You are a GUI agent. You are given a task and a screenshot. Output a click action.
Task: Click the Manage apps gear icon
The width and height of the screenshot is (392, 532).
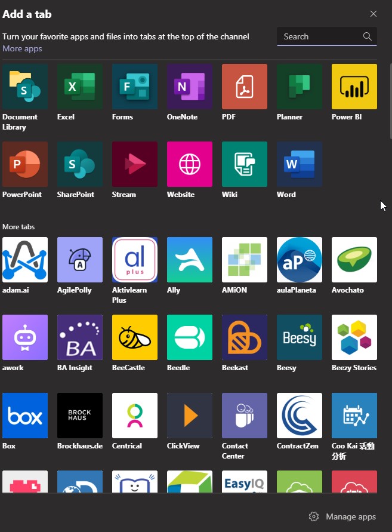click(x=314, y=516)
